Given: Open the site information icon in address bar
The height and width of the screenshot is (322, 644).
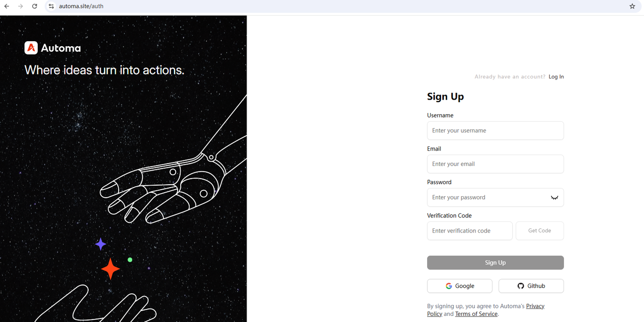Looking at the screenshot, I should coord(51,6).
